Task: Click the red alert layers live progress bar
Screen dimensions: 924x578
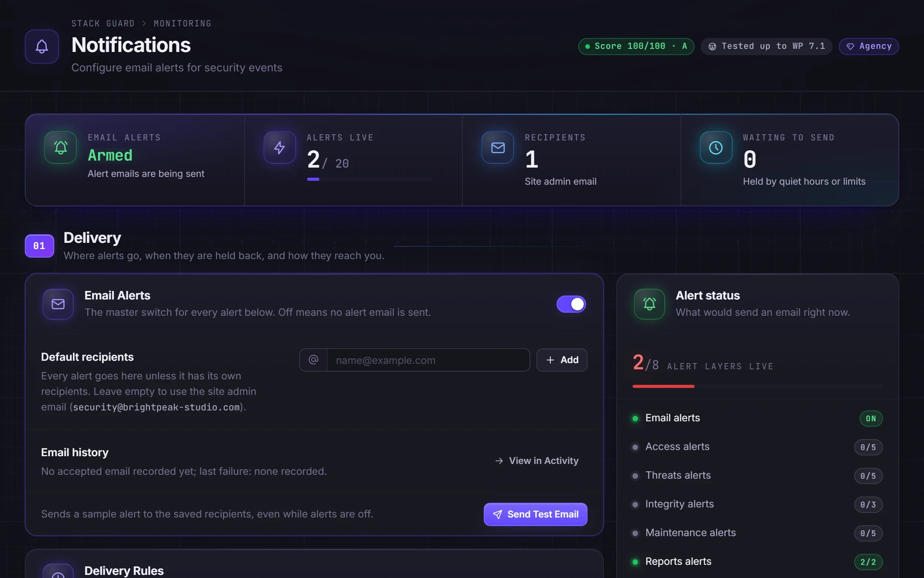Action: 757,386
